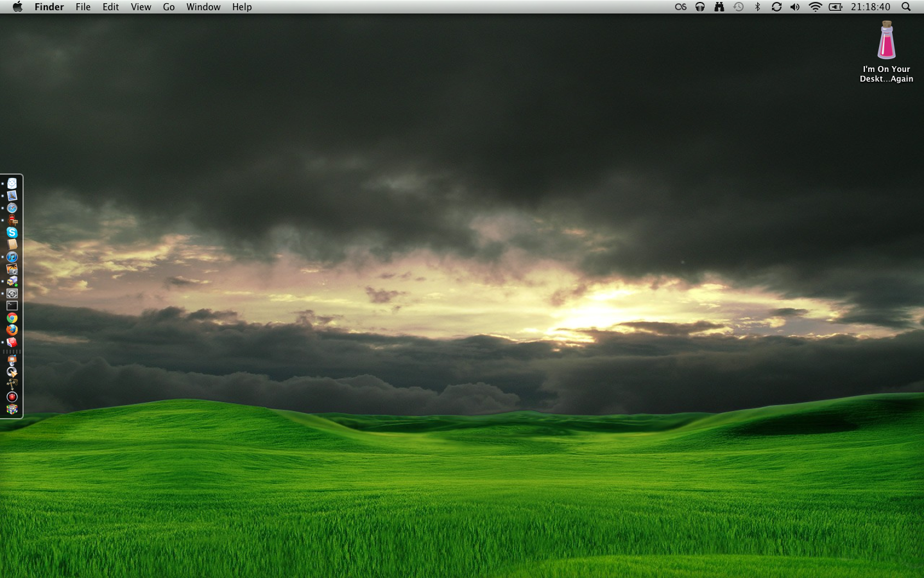
Task: Open Terminal from the Dock
Action: click(x=12, y=306)
